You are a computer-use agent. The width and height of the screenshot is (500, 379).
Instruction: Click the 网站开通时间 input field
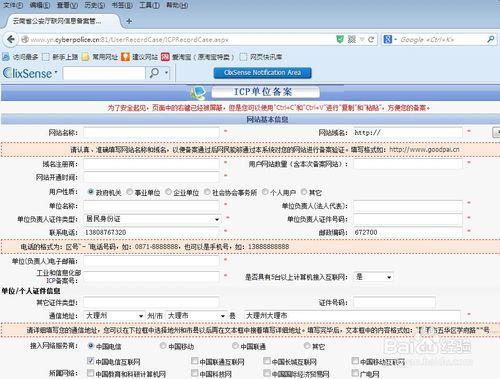click(x=151, y=177)
